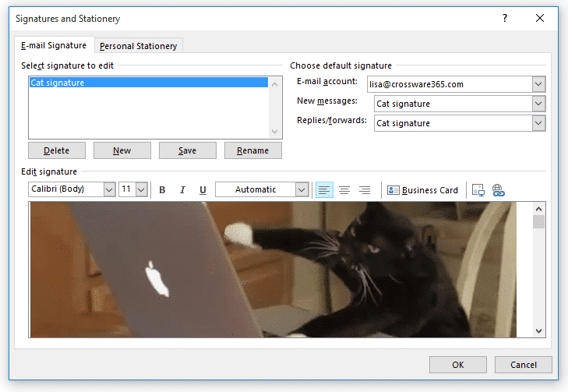Click signature editor scrollbar down arrow
This screenshot has width=568, height=392.
pyautogui.click(x=538, y=330)
